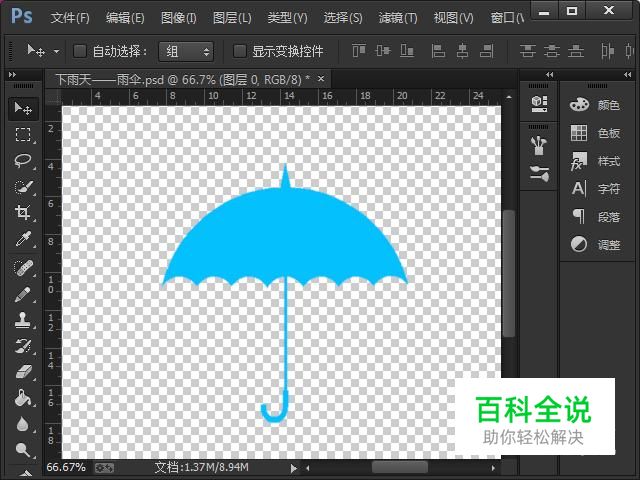Click the align vertical centers icon
The width and height of the screenshot is (640, 480).
pyautogui.click(x=383, y=51)
